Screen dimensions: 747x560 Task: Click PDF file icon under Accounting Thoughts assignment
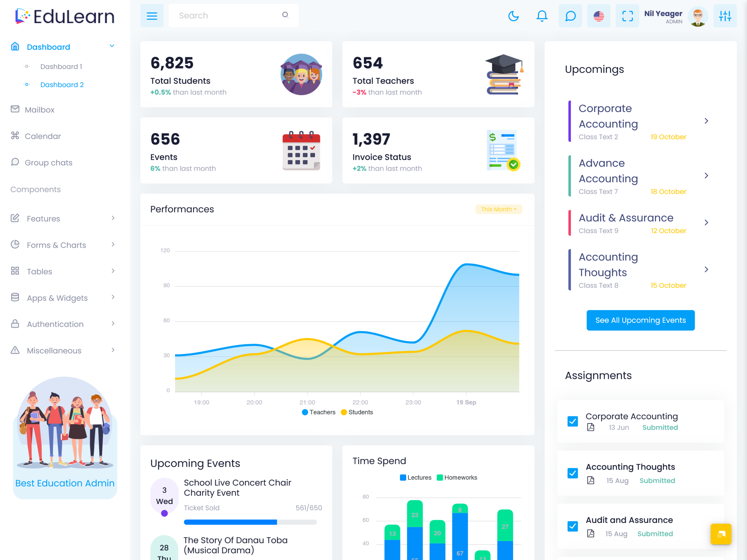(x=591, y=480)
